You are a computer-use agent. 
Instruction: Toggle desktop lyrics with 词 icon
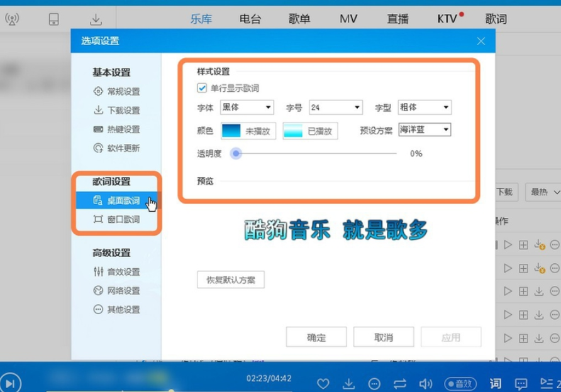(x=496, y=383)
